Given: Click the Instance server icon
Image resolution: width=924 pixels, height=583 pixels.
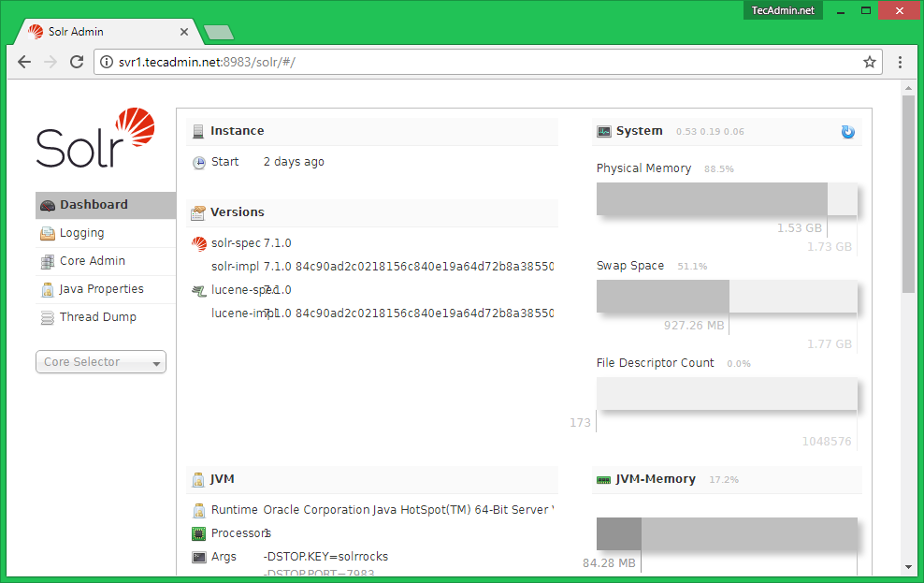Looking at the screenshot, I should point(198,131).
